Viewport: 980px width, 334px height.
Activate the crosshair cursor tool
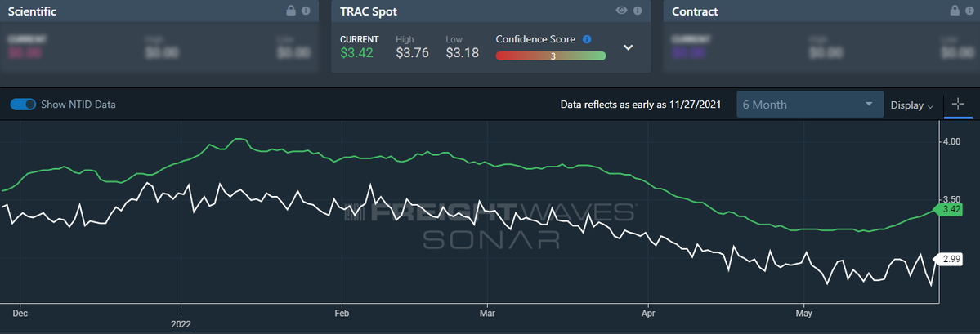click(959, 105)
